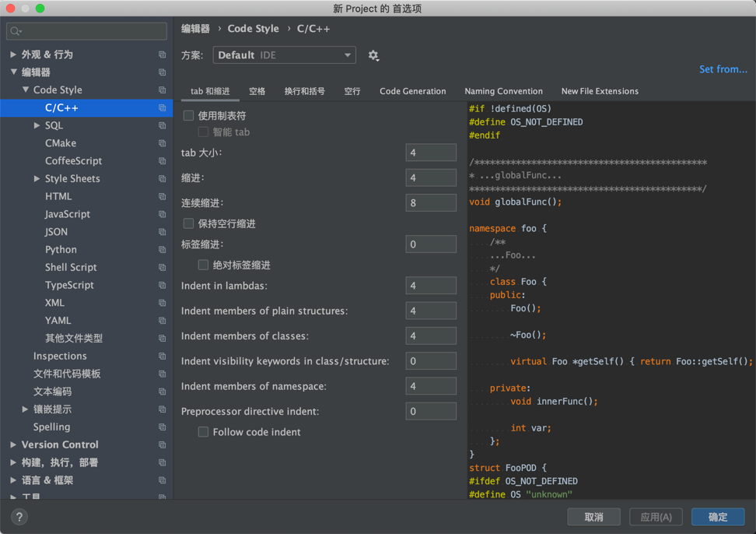Screen dimensions: 756x534
Task: Open the scheme settings gear menu
Action: coord(373,55)
